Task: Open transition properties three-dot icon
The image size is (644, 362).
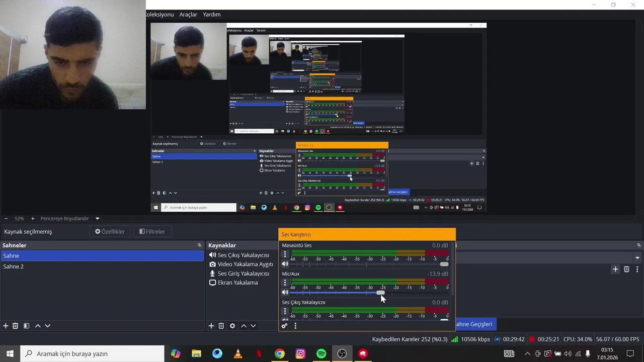Action: tap(637, 269)
